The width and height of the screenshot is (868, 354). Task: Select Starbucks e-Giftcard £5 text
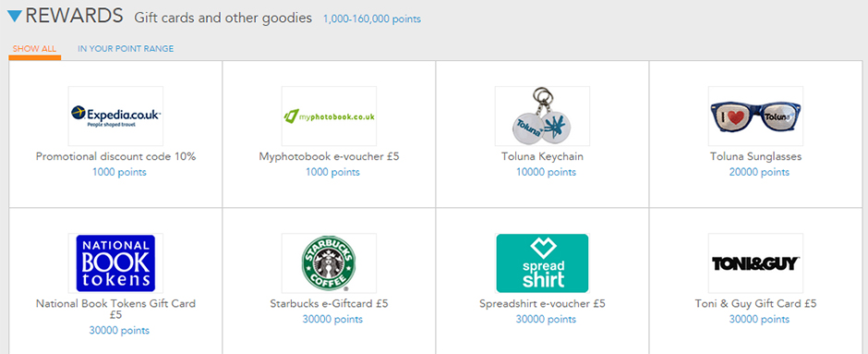(329, 303)
